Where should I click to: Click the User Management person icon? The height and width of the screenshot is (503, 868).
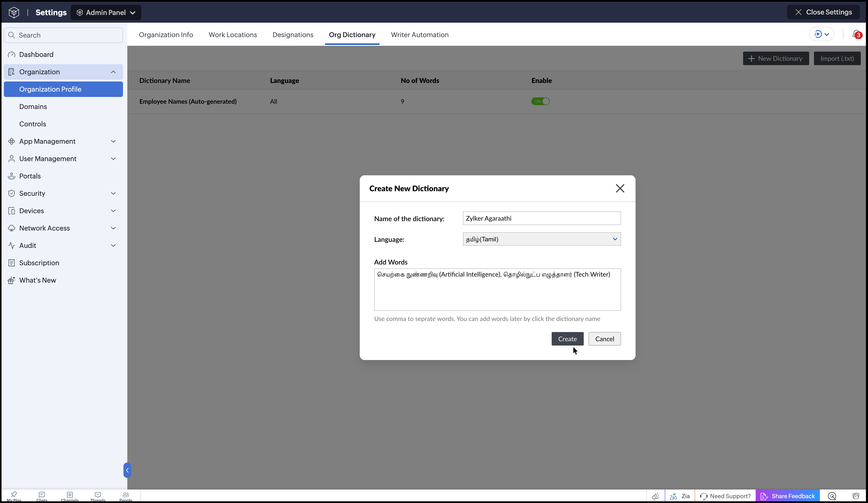(x=11, y=158)
